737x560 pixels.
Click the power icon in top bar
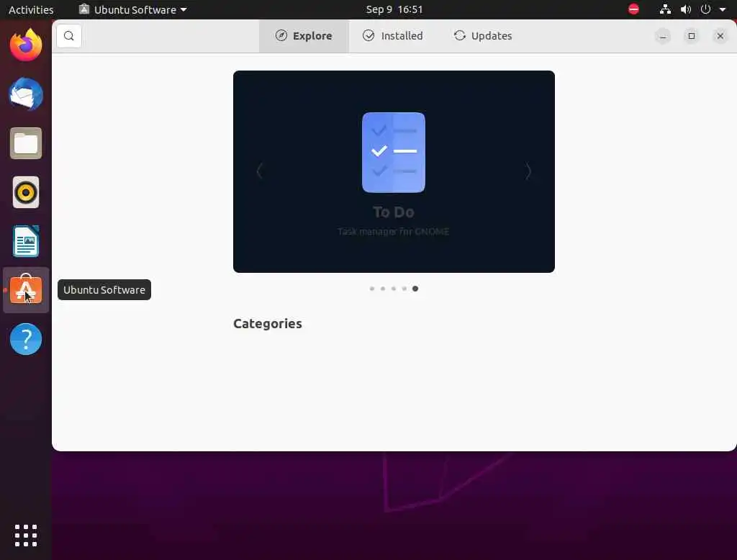705,9
